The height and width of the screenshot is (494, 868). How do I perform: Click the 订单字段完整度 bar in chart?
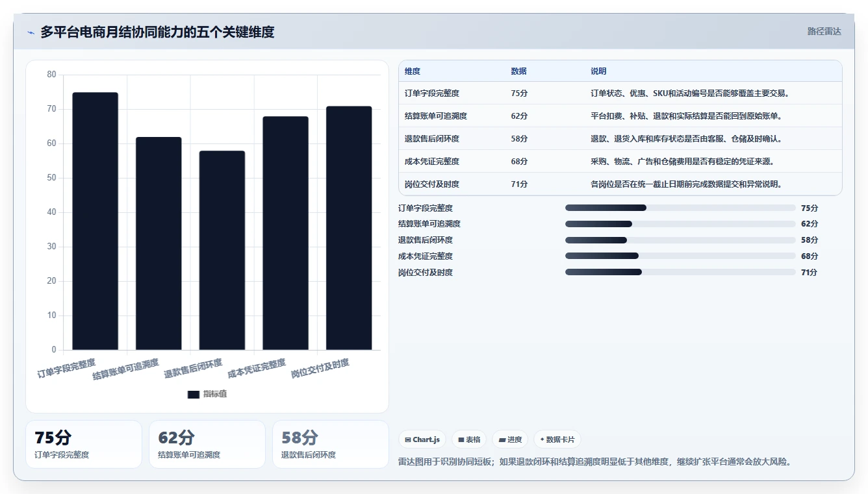(x=95, y=221)
